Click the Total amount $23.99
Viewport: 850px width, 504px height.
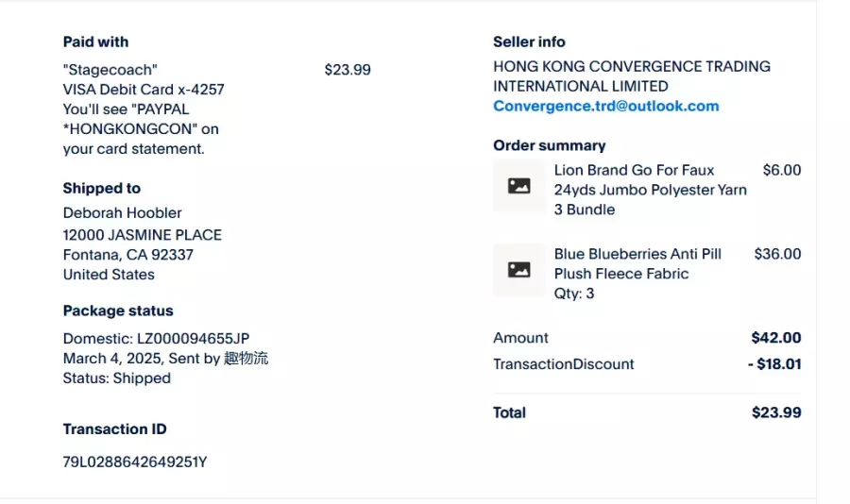point(776,412)
